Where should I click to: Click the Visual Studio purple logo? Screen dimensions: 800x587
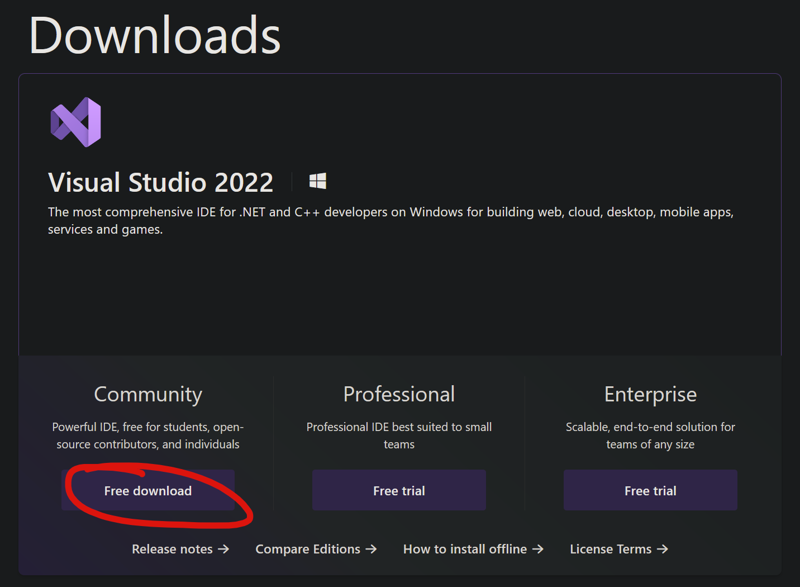76,122
